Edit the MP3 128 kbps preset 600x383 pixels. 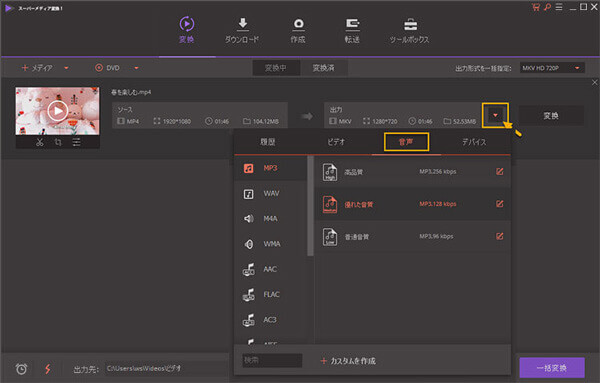(x=499, y=204)
